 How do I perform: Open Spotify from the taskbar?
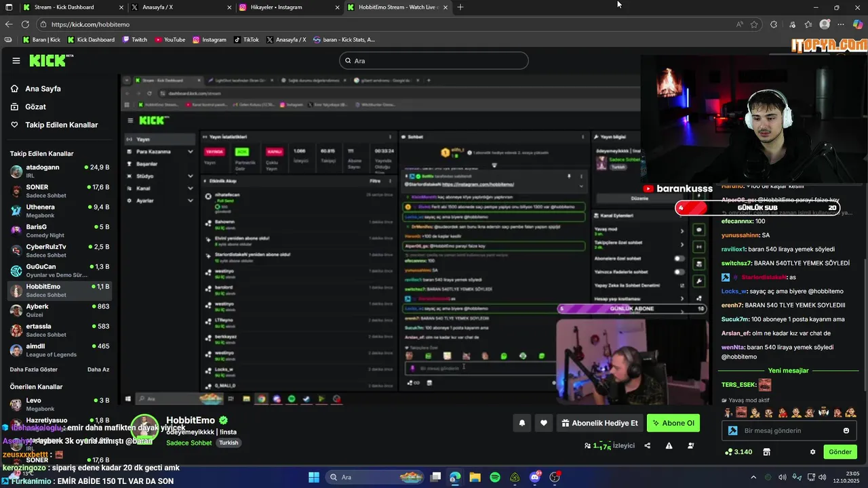495,477
